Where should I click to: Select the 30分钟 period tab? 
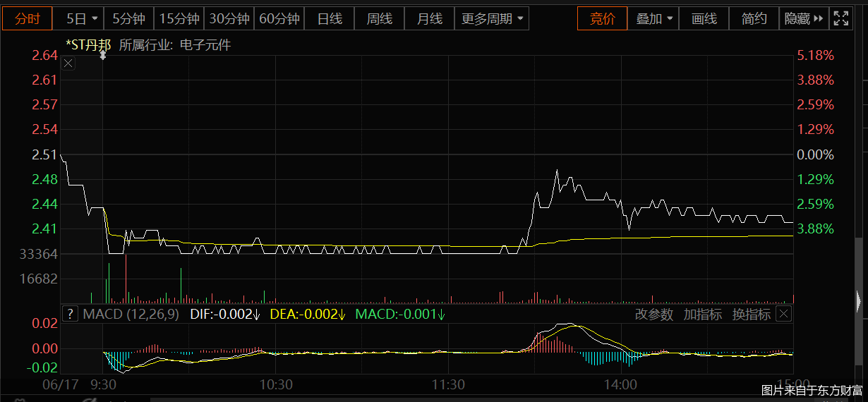pyautogui.click(x=229, y=19)
